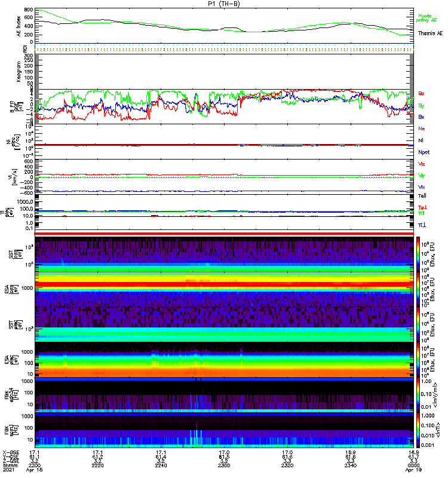Click the 2240 time tick label
Image resolution: width=448 pixels, height=478 pixels.
coord(161,465)
